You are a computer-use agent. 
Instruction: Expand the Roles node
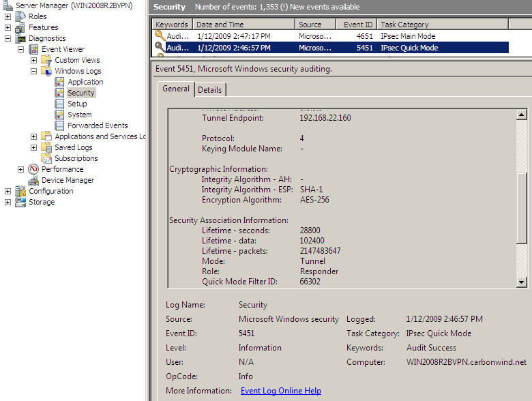8,16
